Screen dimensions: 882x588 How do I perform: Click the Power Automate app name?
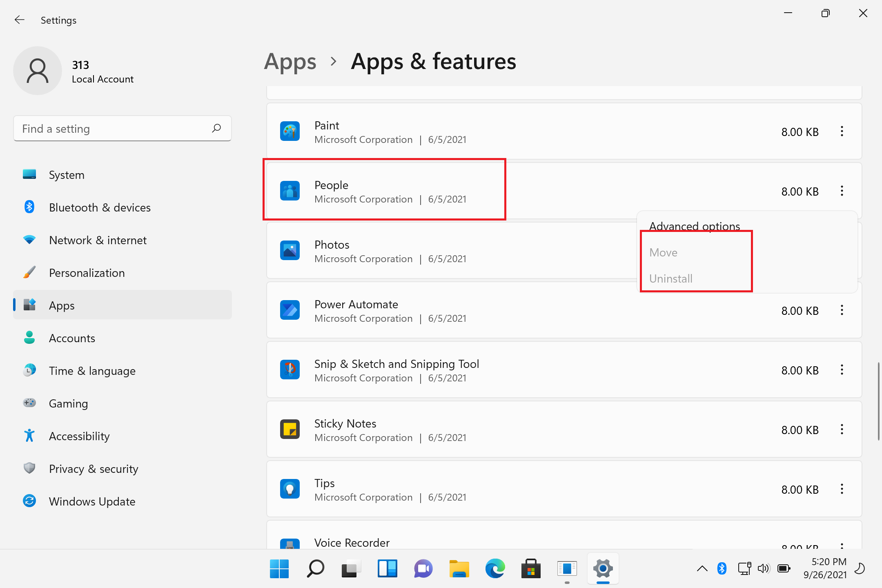(356, 305)
